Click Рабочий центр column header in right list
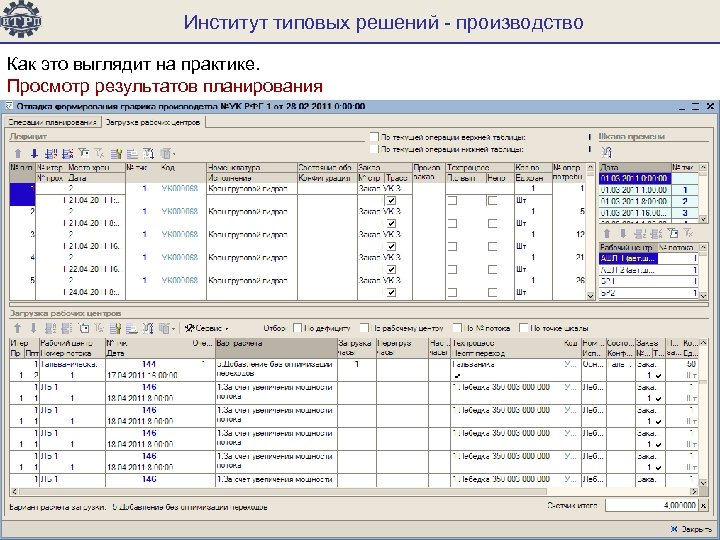The image size is (720, 540). (x=628, y=247)
